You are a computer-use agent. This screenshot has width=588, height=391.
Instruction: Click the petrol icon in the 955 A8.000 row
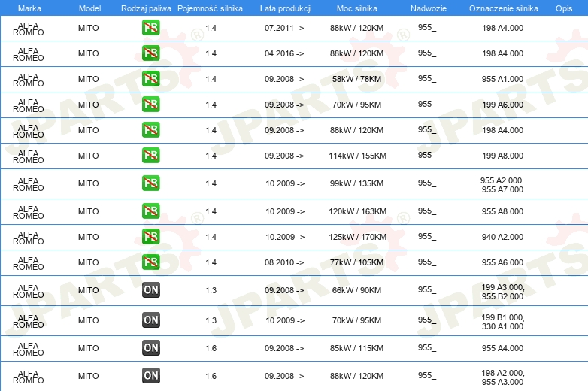tap(150, 211)
